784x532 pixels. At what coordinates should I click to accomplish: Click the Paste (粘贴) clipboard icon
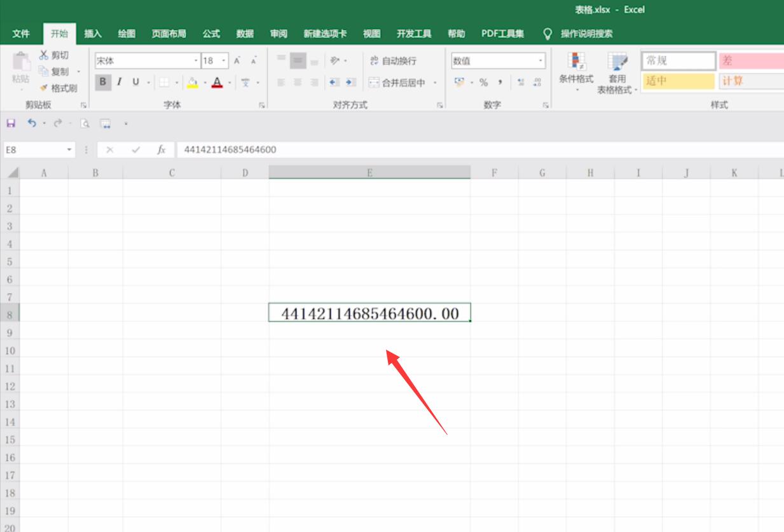pyautogui.click(x=21, y=62)
